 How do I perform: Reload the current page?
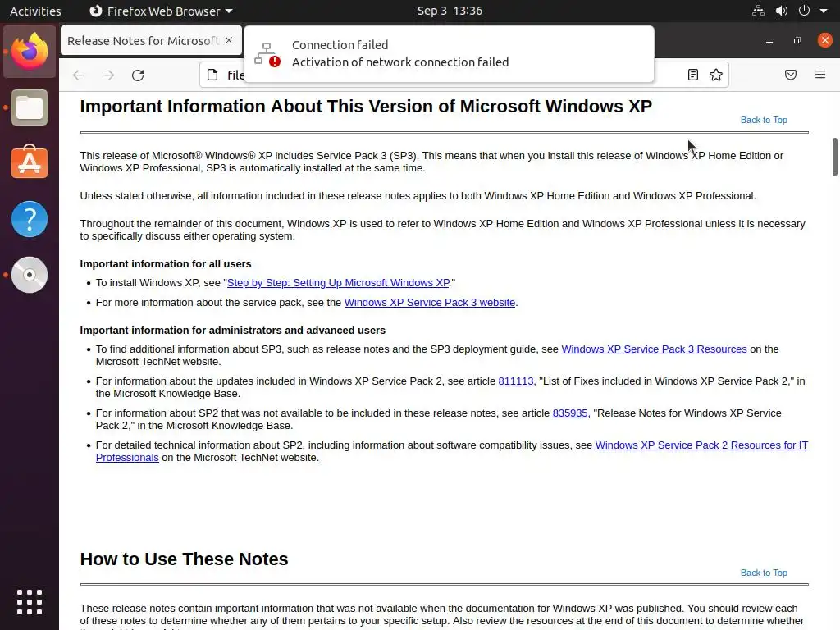(138, 75)
